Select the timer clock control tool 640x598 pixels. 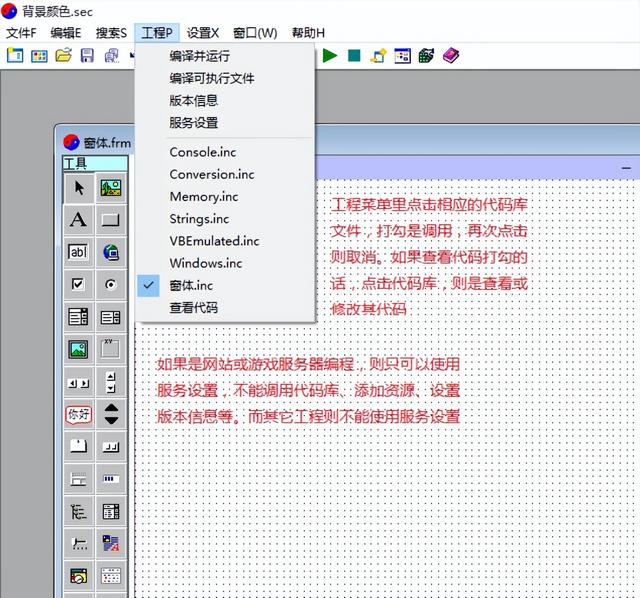click(79, 576)
